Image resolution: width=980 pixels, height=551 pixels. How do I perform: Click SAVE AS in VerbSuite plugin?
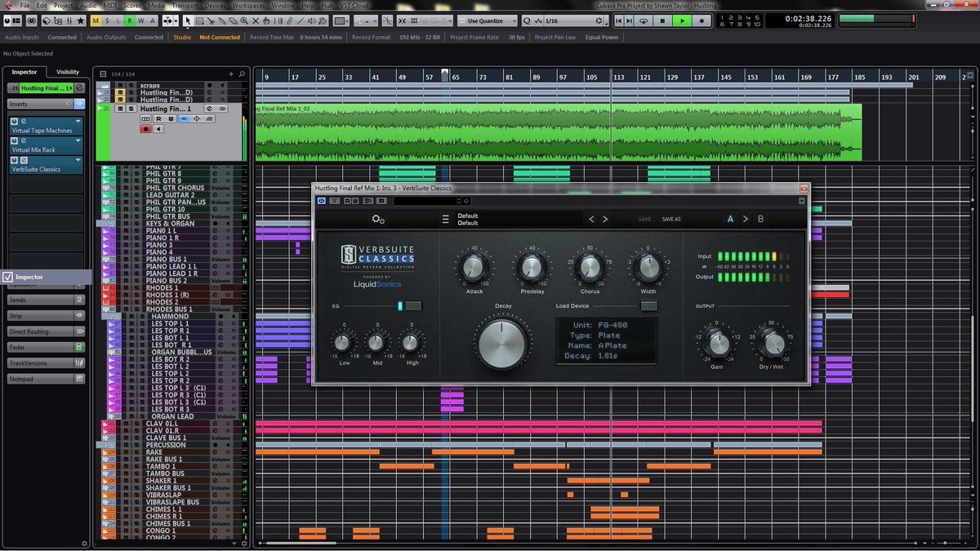pos(671,219)
